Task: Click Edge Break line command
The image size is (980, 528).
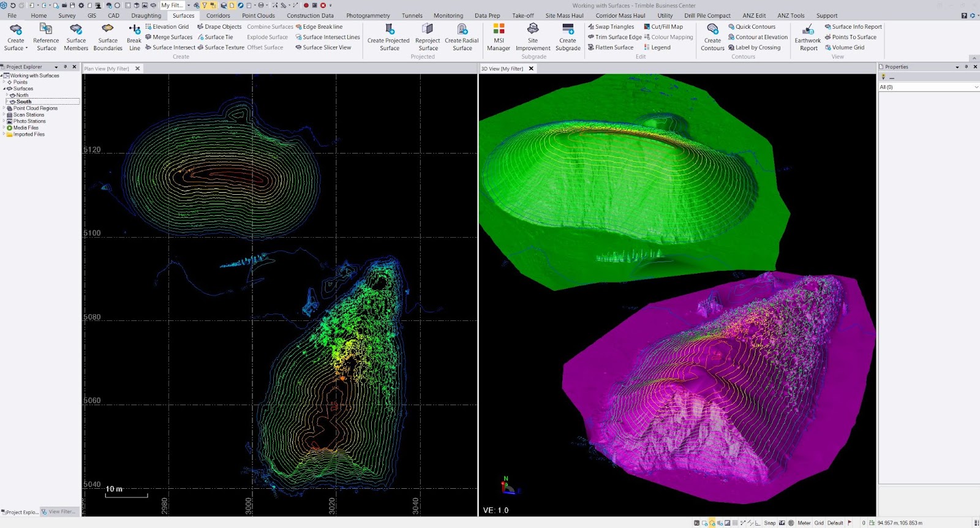Action: (318, 27)
